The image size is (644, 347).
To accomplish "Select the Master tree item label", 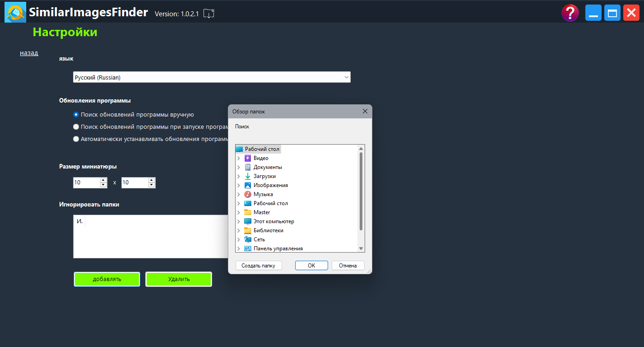I will pyautogui.click(x=262, y=212).
